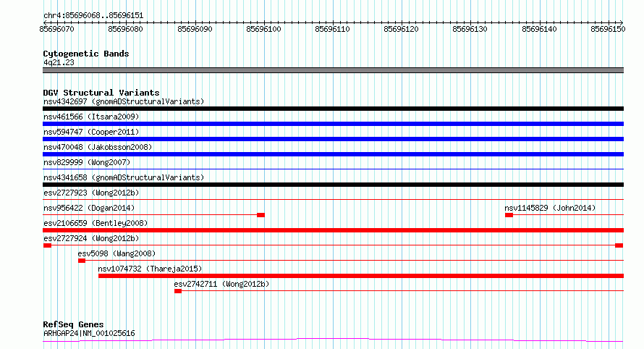Click ruler position 85696110
The height and width of the screenshot is (349, 644).
click(332, 29)
